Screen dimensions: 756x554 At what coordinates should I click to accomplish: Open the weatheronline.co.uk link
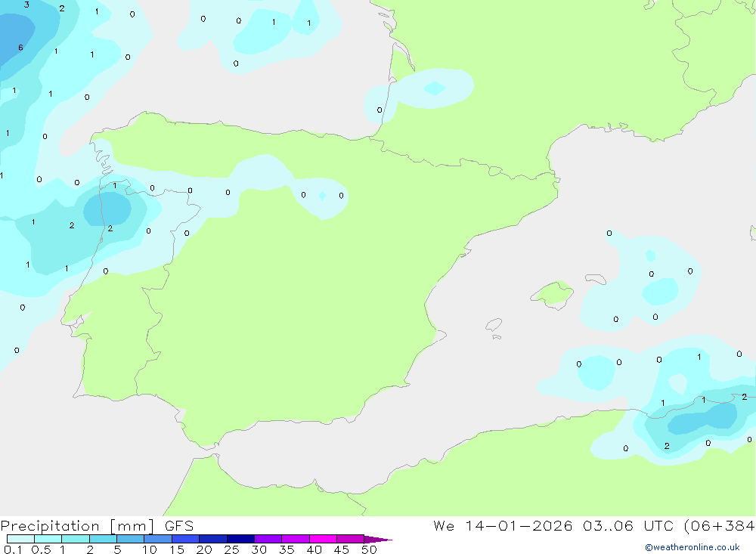point(692,547)
